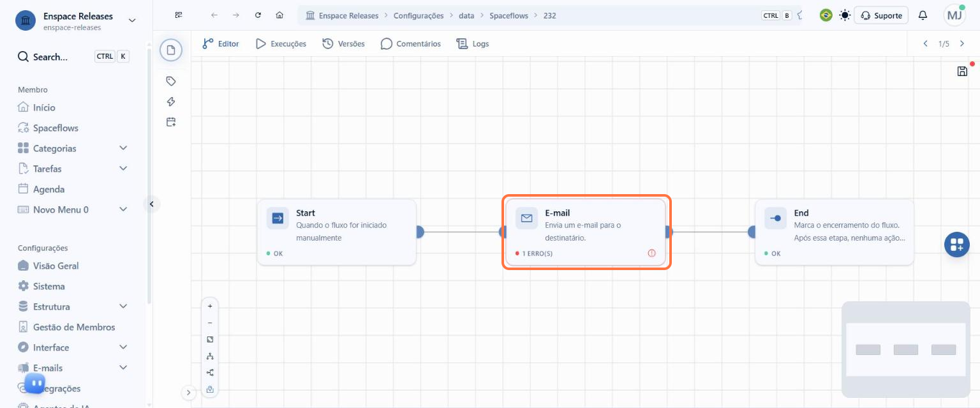Go back with the left arrow
The height and width of the screenshot is (408, 980).
coord(214,15)
